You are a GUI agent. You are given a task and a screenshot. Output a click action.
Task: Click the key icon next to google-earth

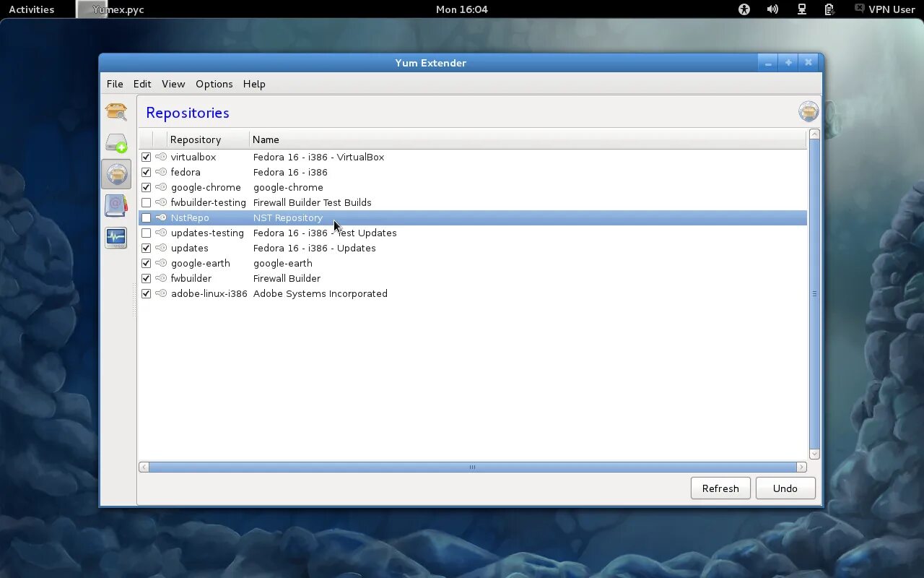click(161, 263)
